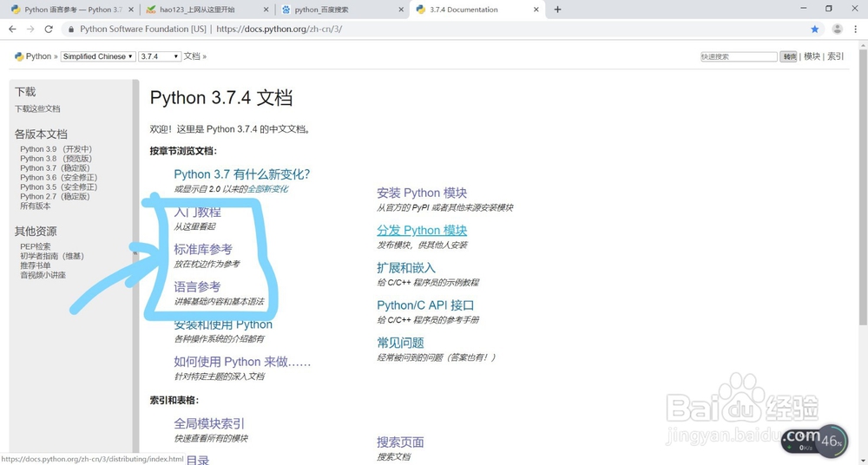Open 模块 link in top right
The height and width of the screenshot is (465, 868).
(812, 56)
